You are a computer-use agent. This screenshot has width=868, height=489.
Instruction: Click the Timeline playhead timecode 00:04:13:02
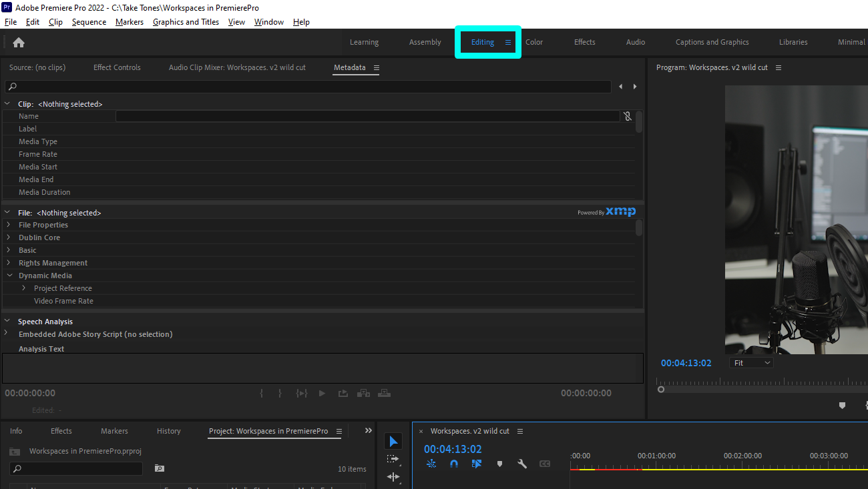[x=453, y=449]
